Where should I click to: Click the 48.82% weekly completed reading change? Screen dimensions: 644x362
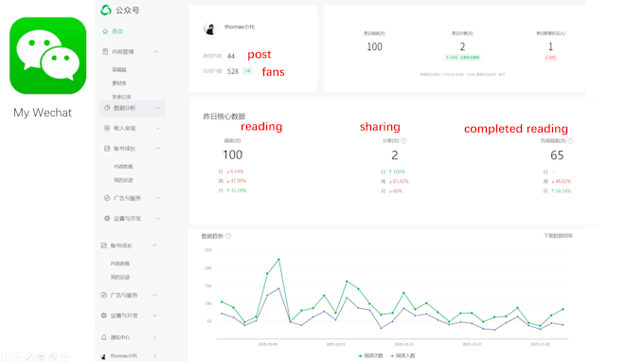[561, 181]
